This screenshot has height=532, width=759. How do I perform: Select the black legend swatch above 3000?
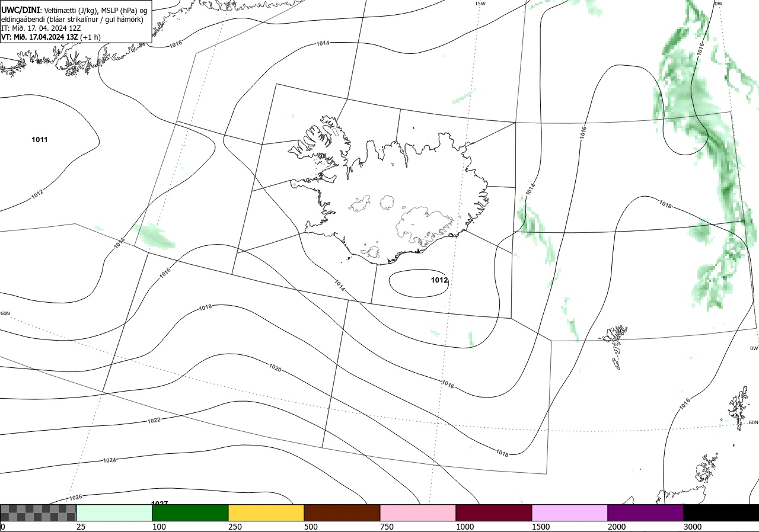point(721,512)
